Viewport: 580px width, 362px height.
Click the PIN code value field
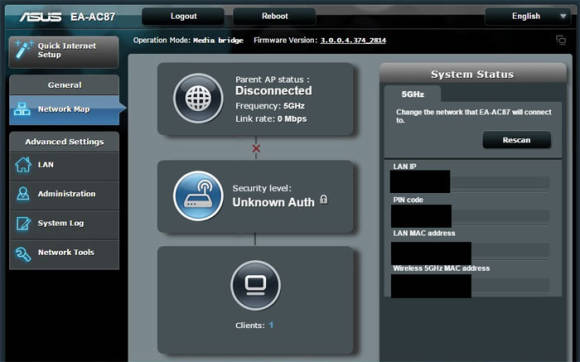(x=470, y=216)
